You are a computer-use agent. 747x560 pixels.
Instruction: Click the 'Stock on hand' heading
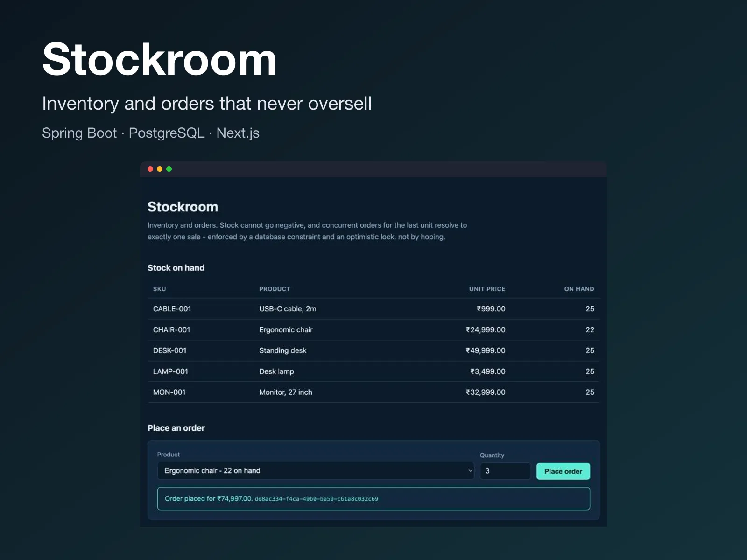(176, 268)
